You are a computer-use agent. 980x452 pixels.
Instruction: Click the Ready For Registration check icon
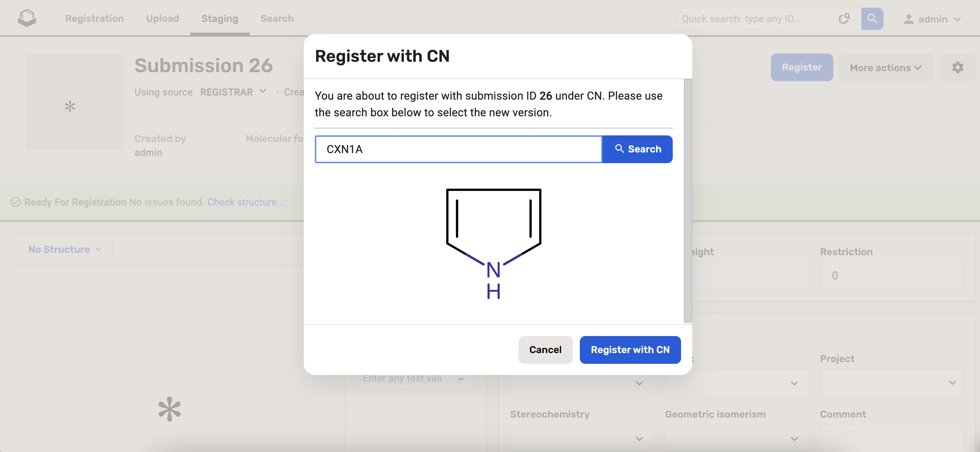pyautogui.click(x=16, y=202)
